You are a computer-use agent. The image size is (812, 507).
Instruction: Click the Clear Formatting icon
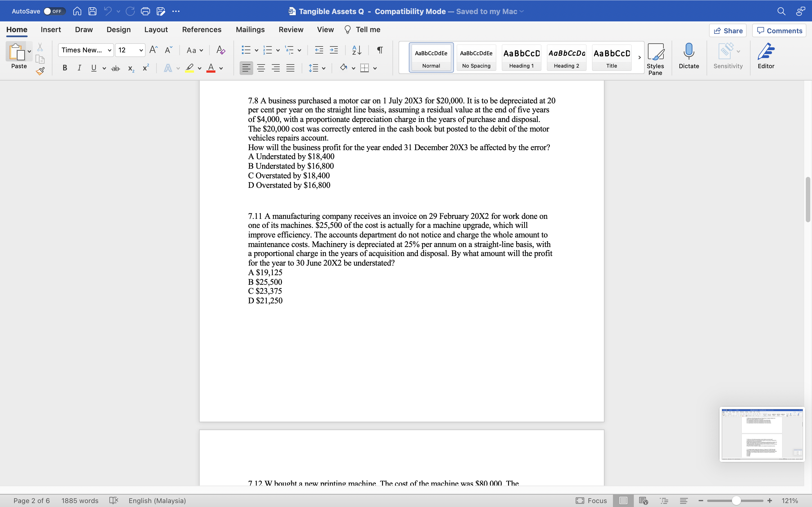pos(220,50)
